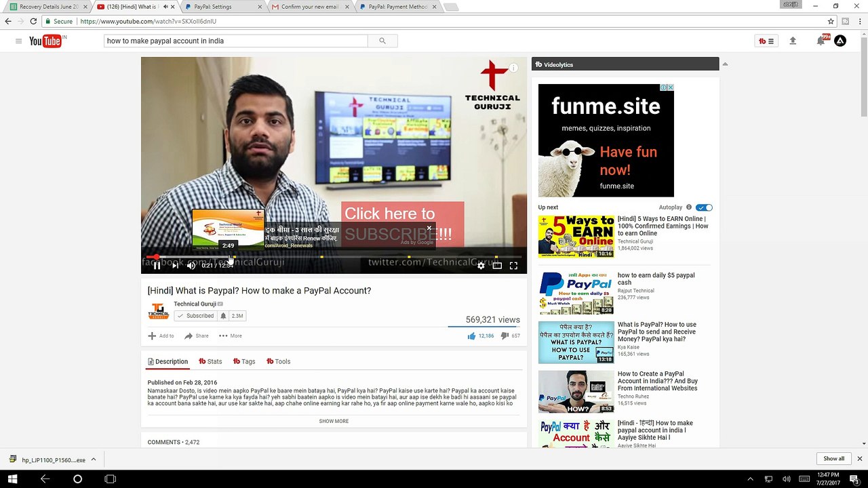Open the Autoplay info tooltip icon
This screenshot has height=488, width=868.
click(x=689, y=207)
